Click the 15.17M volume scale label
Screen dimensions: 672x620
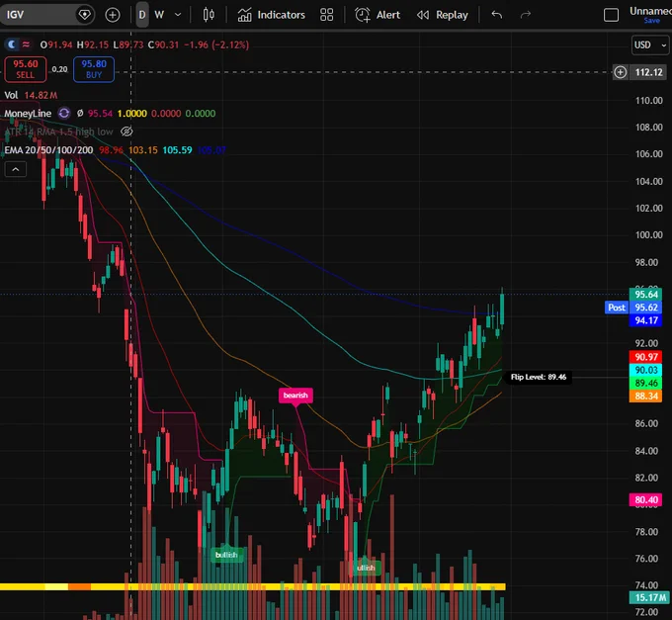click(649, 597)
